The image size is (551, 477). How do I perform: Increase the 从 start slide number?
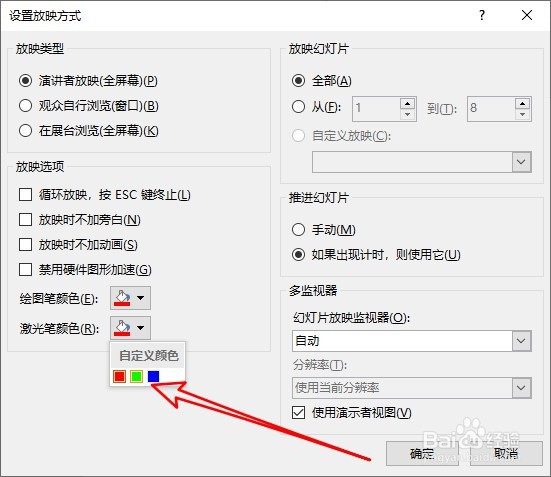408,103
